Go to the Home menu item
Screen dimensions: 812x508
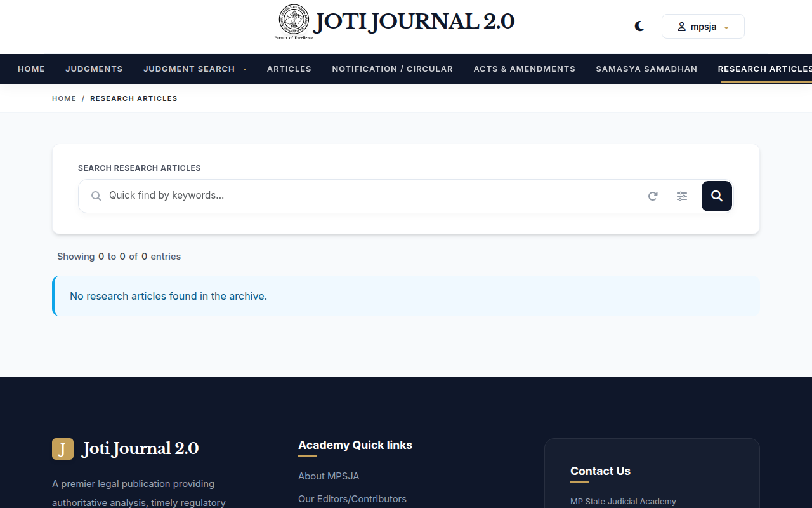click(x=31, y=69)
